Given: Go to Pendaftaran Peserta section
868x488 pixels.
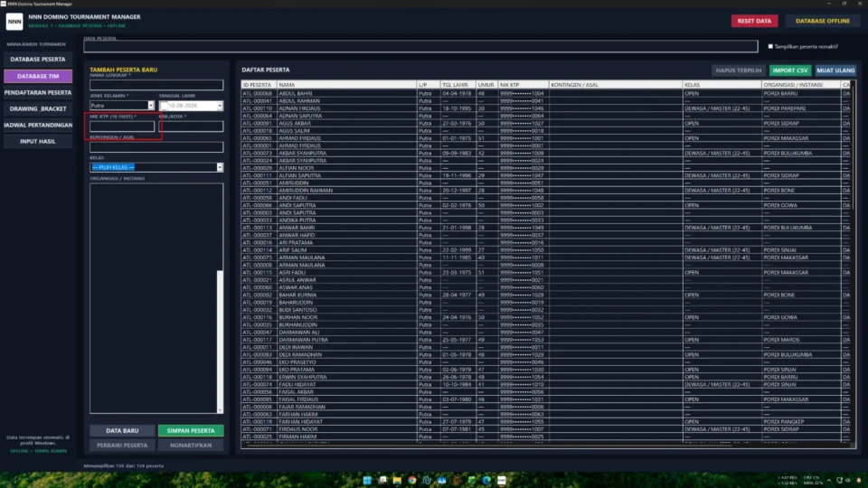Looking at the screenshot, I should click(x=38, y=92).
